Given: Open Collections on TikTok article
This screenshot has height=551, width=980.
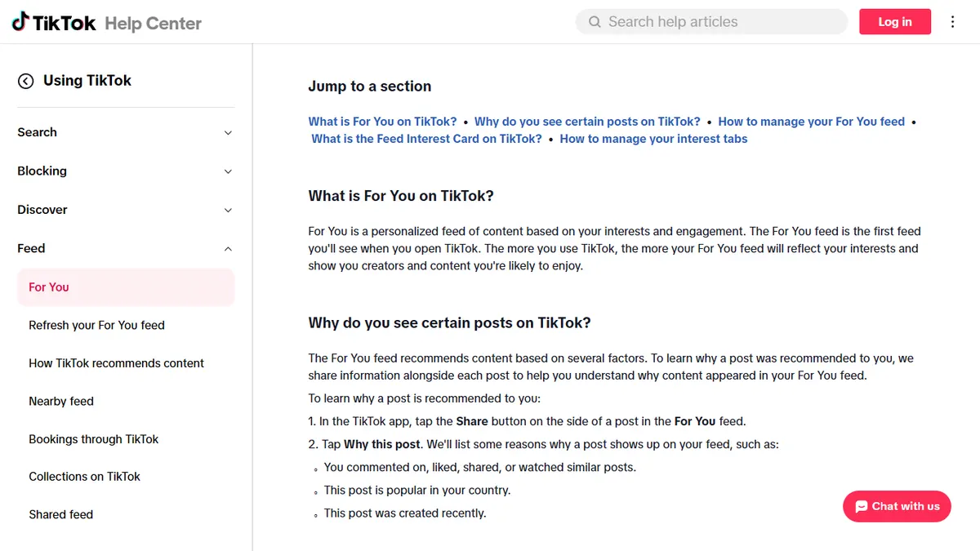Looking at the screenshot, I should click(84, 477).
